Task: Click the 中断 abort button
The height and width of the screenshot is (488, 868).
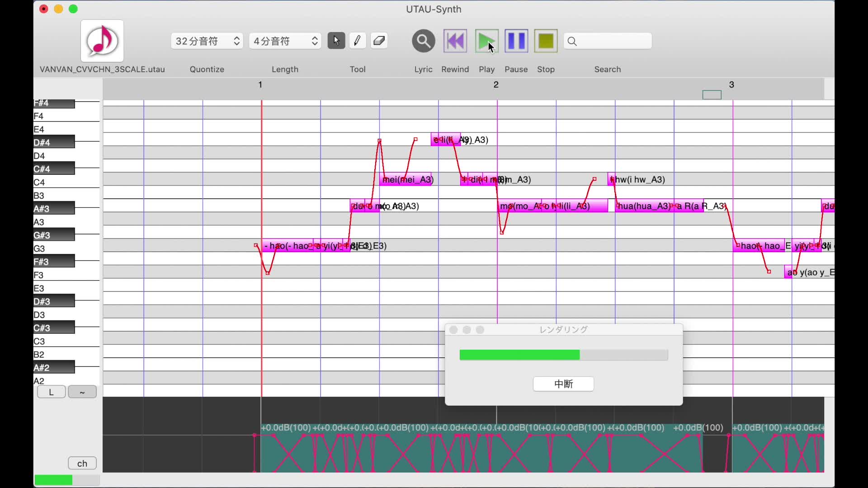Action: point(563,384)
